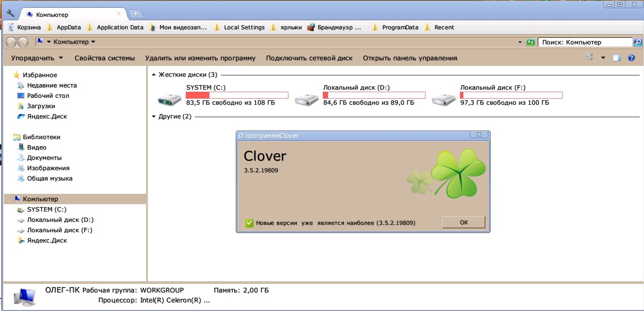Open Общая музыка library

[50, 178]
